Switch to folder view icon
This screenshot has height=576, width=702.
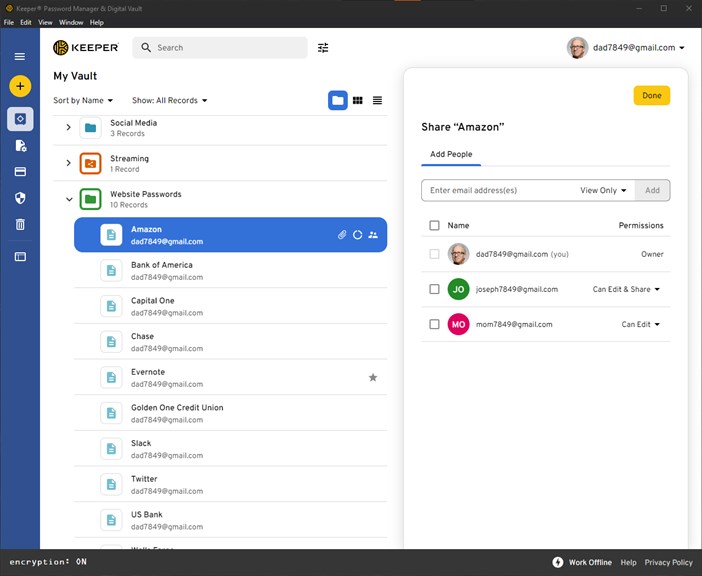338,100
